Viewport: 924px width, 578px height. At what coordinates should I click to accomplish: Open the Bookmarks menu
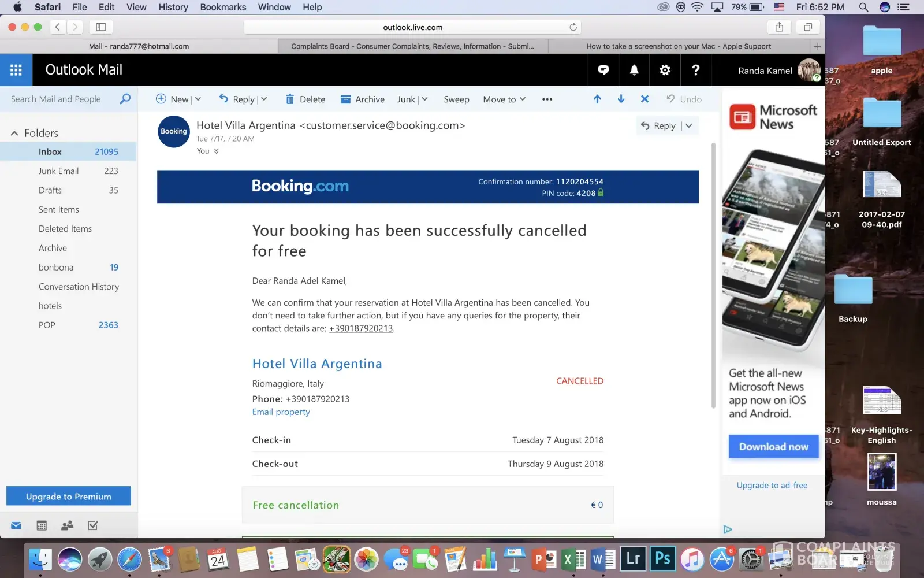(223, 7)
